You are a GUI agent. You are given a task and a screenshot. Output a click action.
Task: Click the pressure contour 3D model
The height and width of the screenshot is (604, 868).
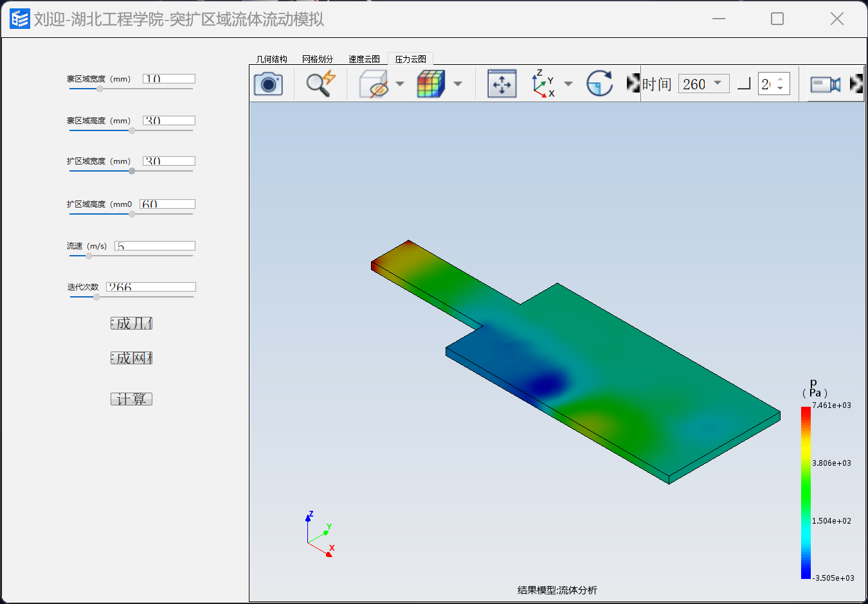click(575, 362)
